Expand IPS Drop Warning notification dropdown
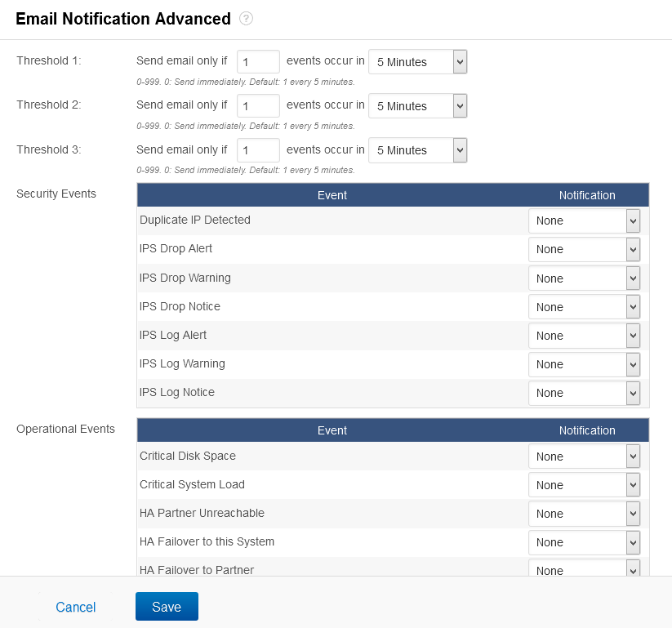 coord(584,278)
